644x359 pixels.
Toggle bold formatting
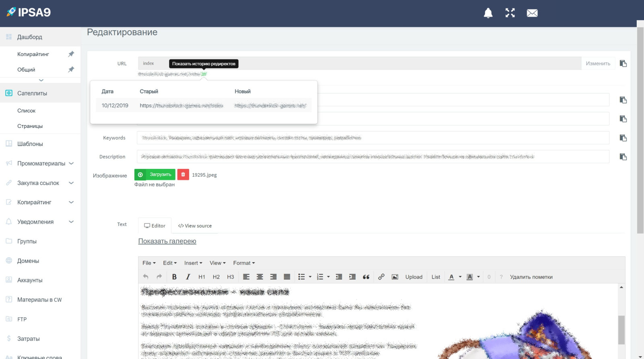coord(174,277)
